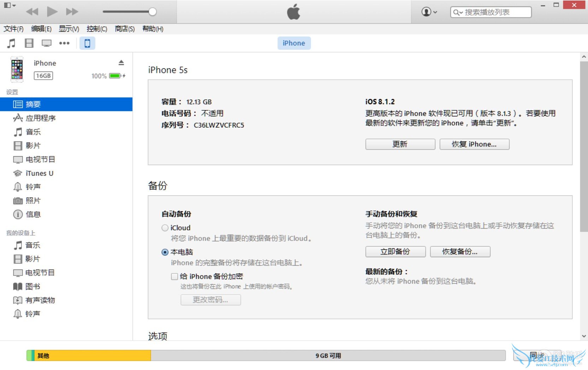Screen dimensions: 588x370
Task: Click inside the 搜索播放列表 search field
Action: (x=494, y=12)
